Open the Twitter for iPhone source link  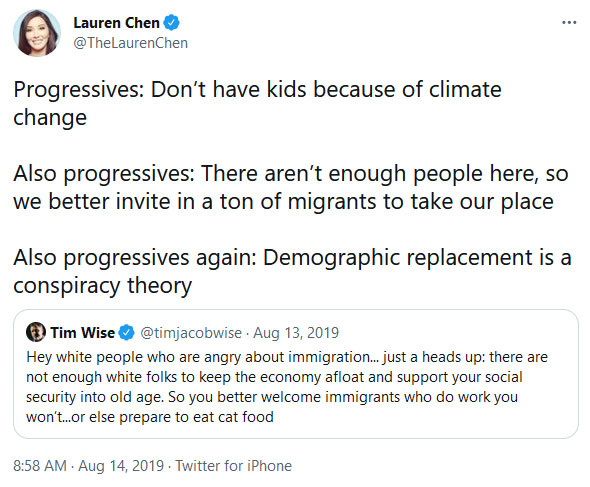click(x=234, y=466)
